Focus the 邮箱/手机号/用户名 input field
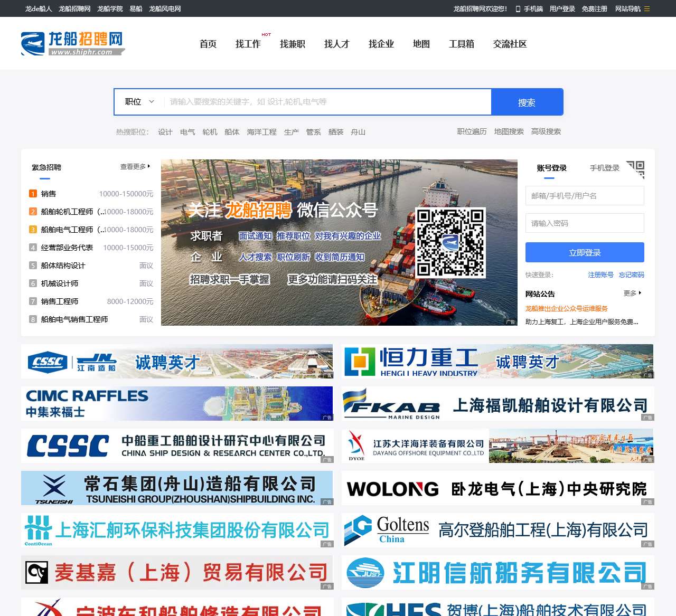This screenshot has width=676, height=616. (585, 195)
